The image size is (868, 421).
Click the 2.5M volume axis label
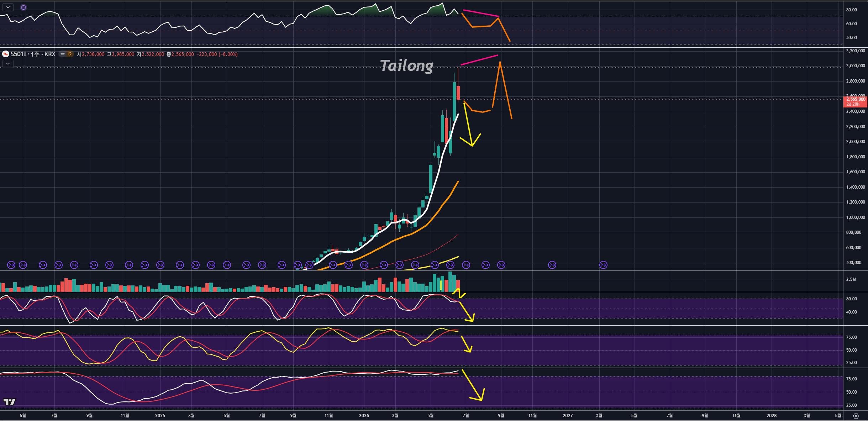tap(851, 279)
